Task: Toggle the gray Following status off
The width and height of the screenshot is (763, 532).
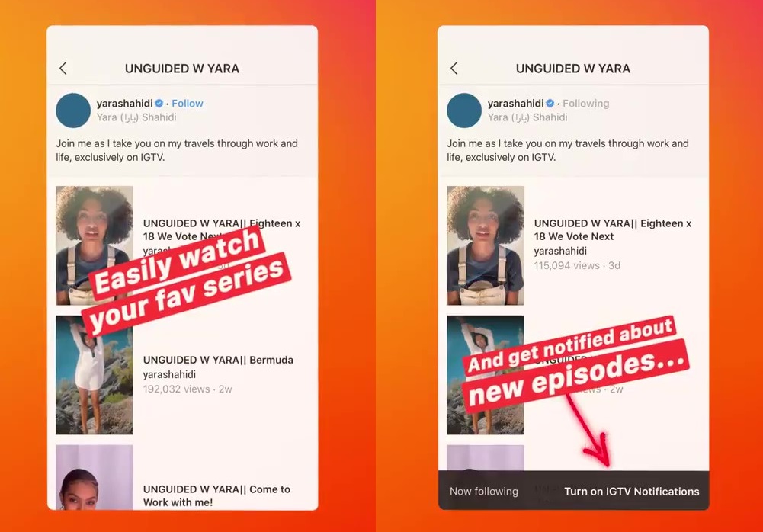Action: (x=586, y=103)
